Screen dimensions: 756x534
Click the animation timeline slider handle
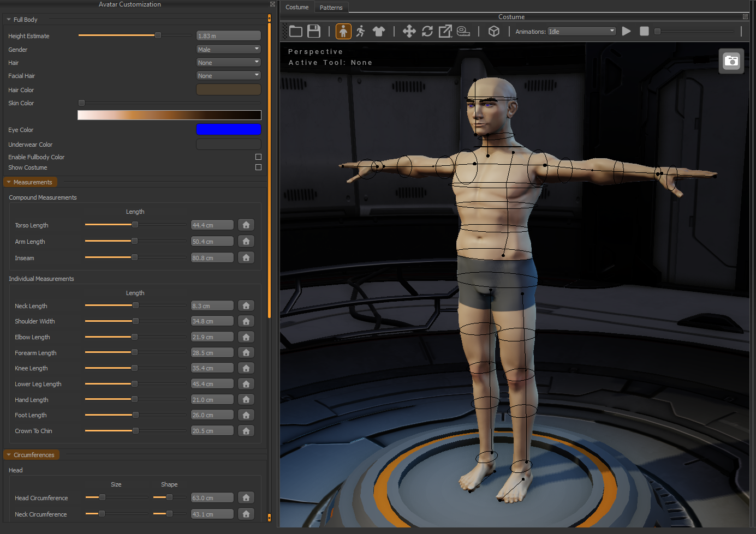(658, 31)
